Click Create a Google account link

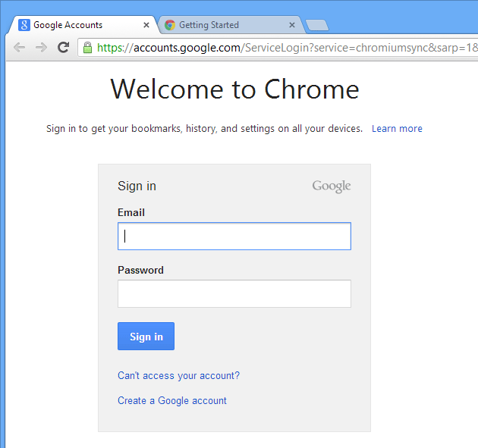coord(172,400)
